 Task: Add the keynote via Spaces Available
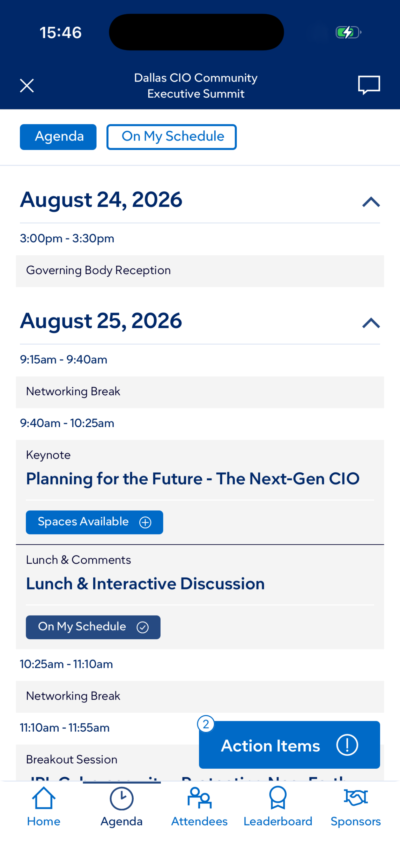[94, 522]
